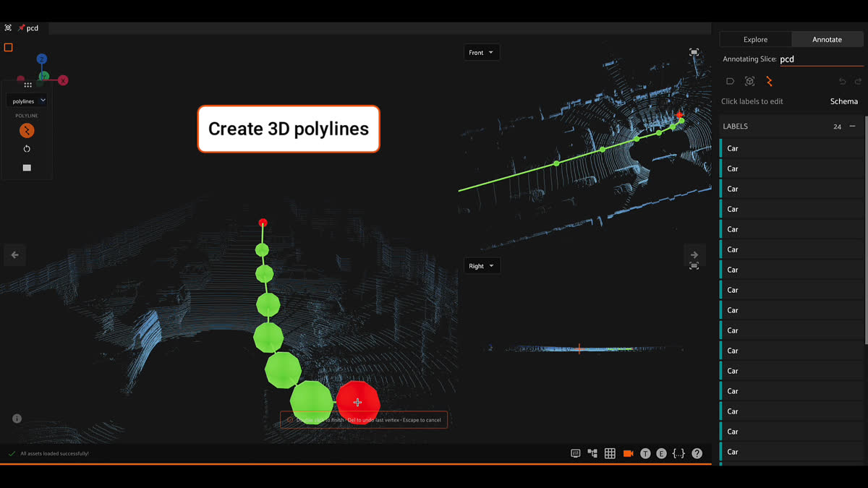
Task: Select the classification tag label tool
Action: [730, 82]
